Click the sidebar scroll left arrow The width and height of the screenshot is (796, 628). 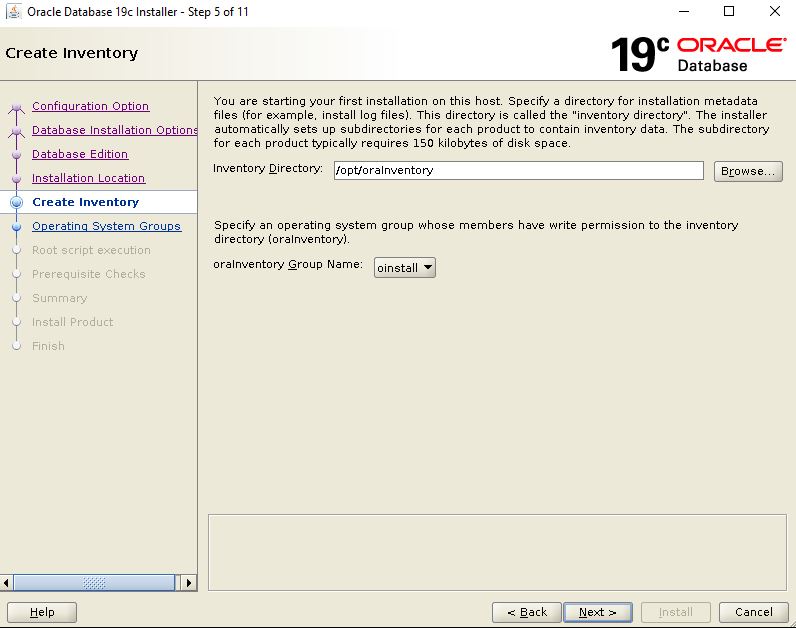[x=6, y=582]
